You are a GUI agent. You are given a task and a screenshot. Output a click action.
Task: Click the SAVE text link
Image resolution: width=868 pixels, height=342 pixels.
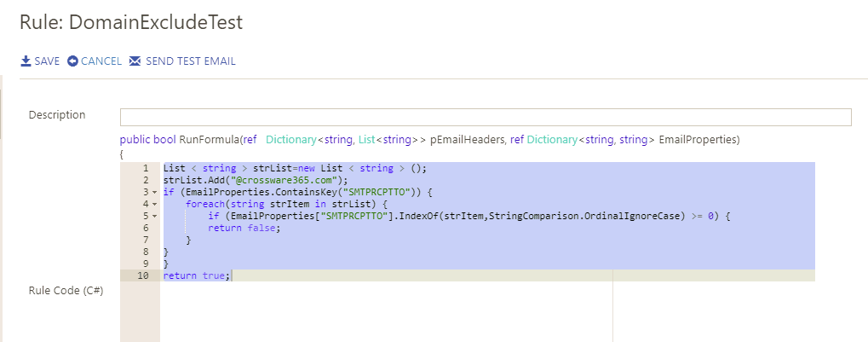(47, 61)
